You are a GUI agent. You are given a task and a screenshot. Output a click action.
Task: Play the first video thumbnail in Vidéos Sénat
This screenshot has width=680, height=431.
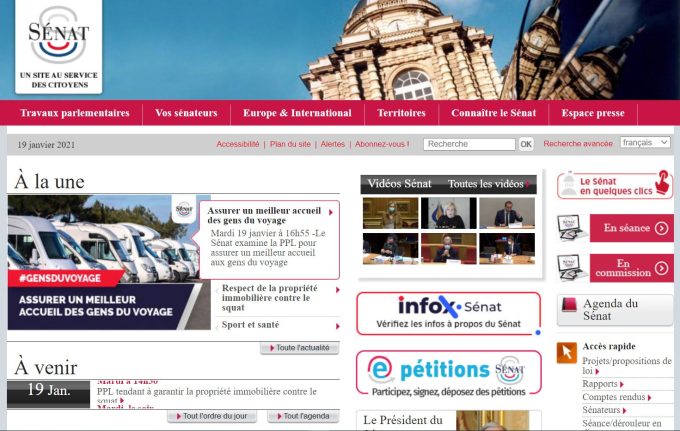390,212
